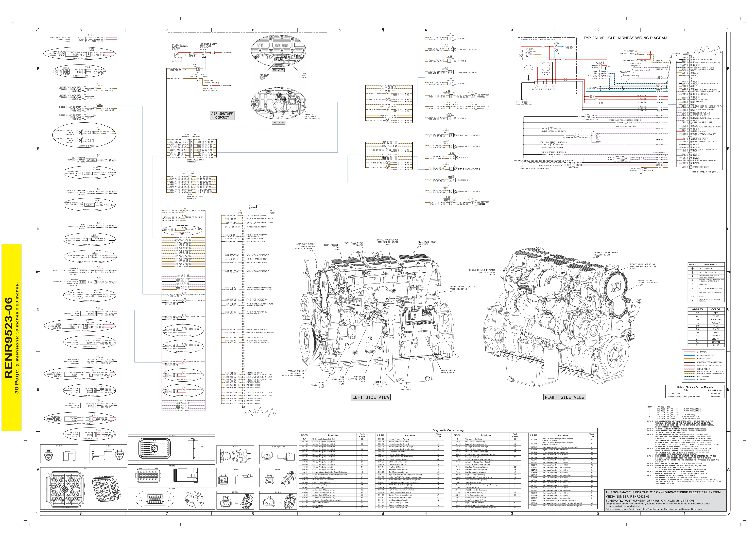Image resolution: width=756 pixels, height=543 pixels.
Task: Click the ENGINE COOLANT TEMPERATURE SENSOR A-C11 callout
Action: 648,283
